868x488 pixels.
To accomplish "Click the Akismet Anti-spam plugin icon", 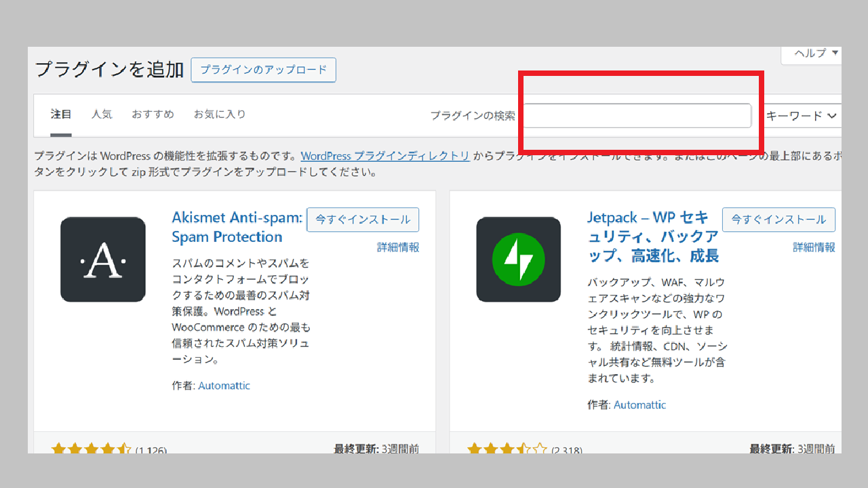I will pos(103,260).
